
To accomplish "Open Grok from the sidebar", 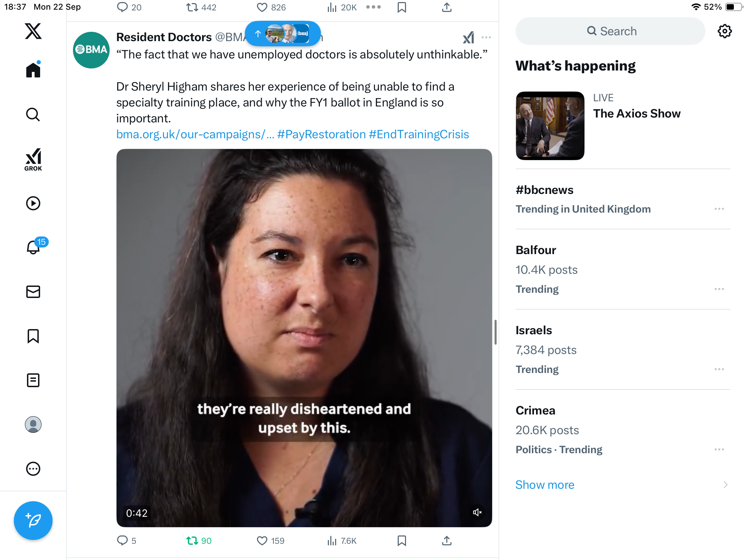I will [x=33, y=159].
